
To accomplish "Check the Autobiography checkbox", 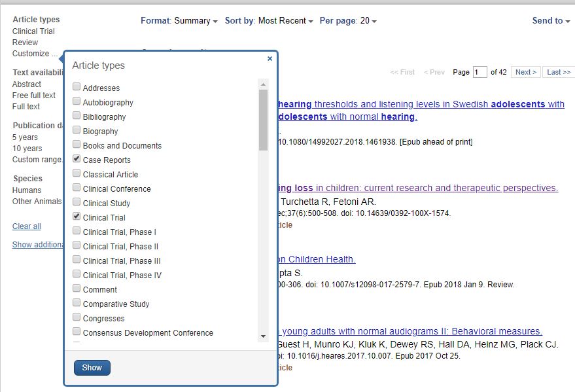I will 77,101.
